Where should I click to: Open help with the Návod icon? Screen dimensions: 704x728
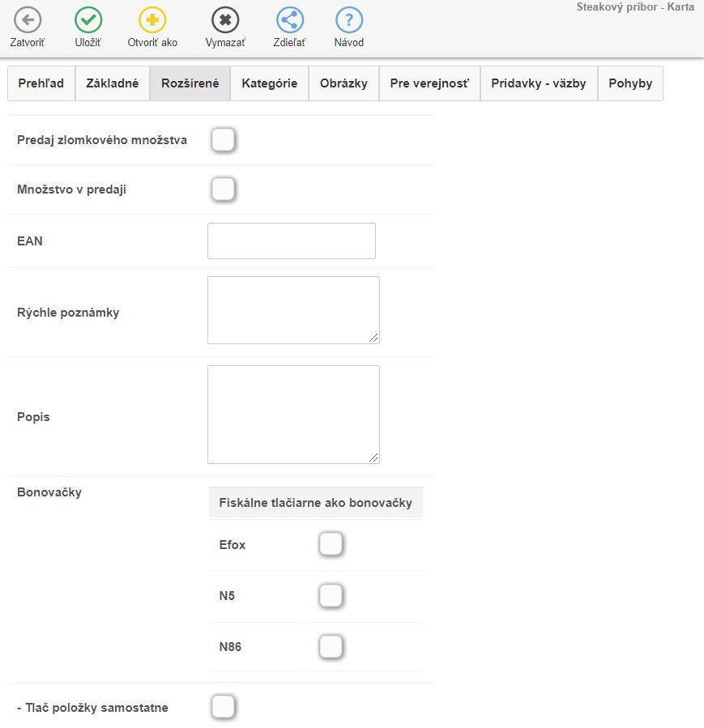349,20
